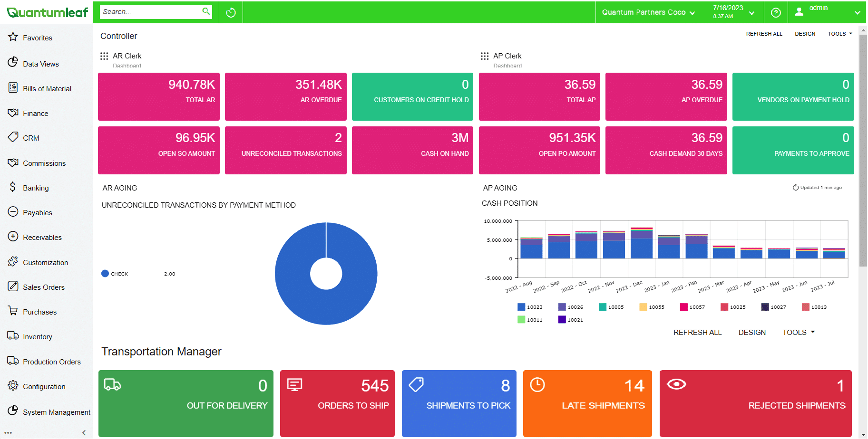This screenshot has height=439, width=868.
Task: Open the Unreconciled Transactions tile
Action: pyautogui.click(x=286, y=150)
